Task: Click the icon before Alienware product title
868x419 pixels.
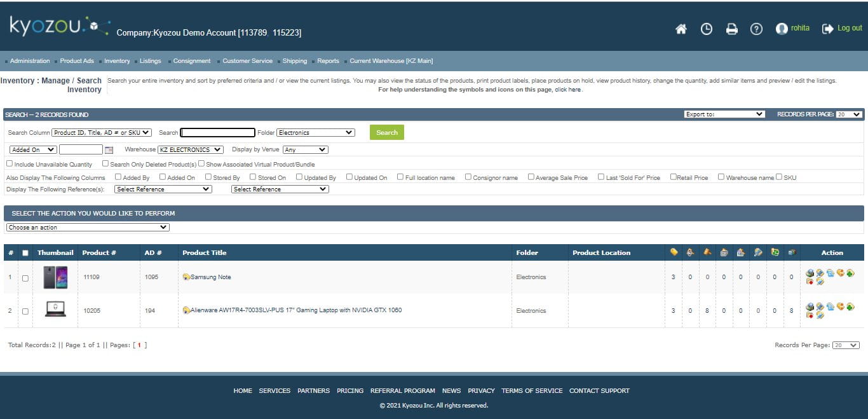Action: click(186, 310)
